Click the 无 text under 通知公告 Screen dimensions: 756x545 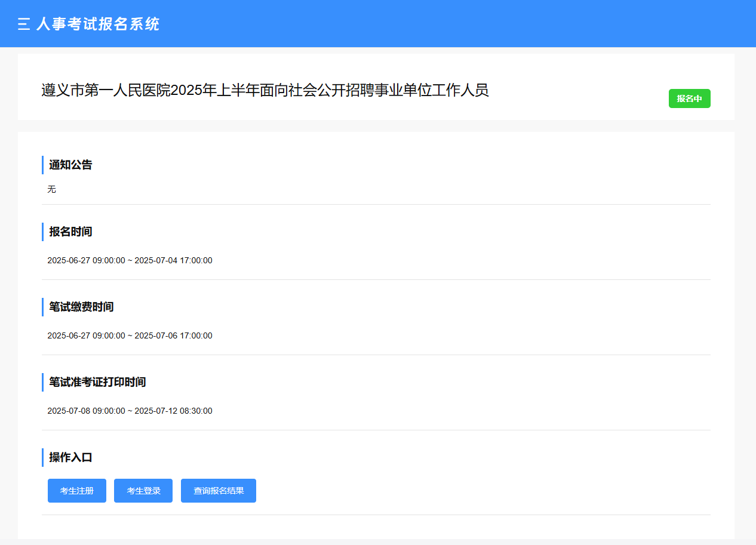pos(52,189)
